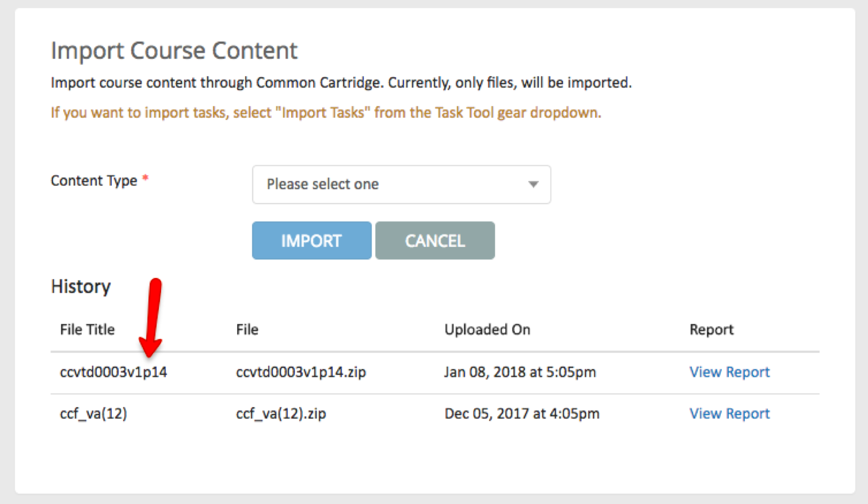Click the ccvtd0003v1p14.zip file name
This screenshot has width=868, height=504.
pyautogui.click(x=301, y=372)
